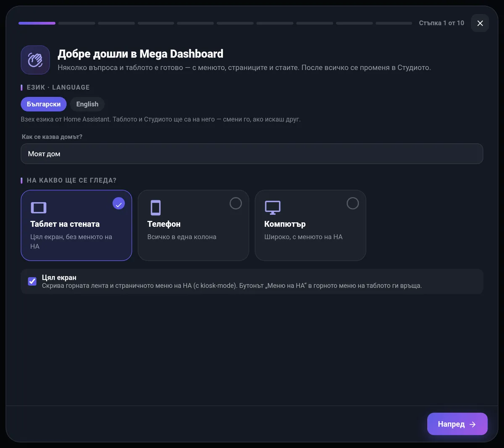This screenshot has height=448, width=504.
Task: Go to the next step with "Напред"
Action: (457, 424)
